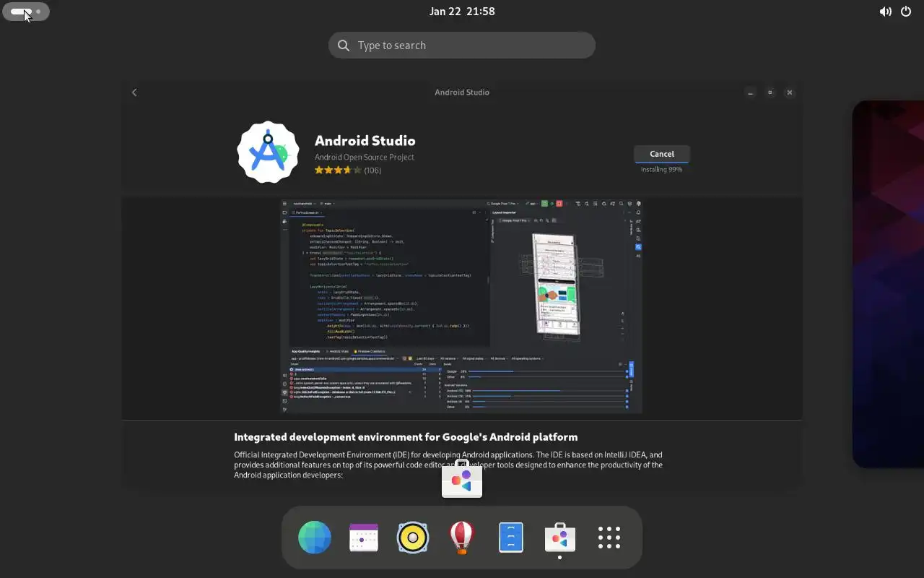Click the Android Studio app logo
The width and height of the screenshot is (924, 578).
coord(269,152)
